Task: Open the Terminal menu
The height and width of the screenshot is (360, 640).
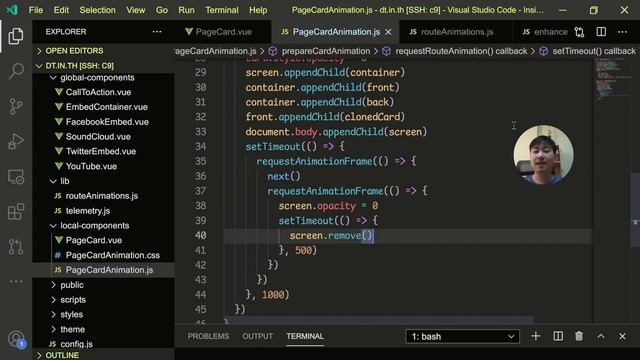Action: [x=222, y=10]
